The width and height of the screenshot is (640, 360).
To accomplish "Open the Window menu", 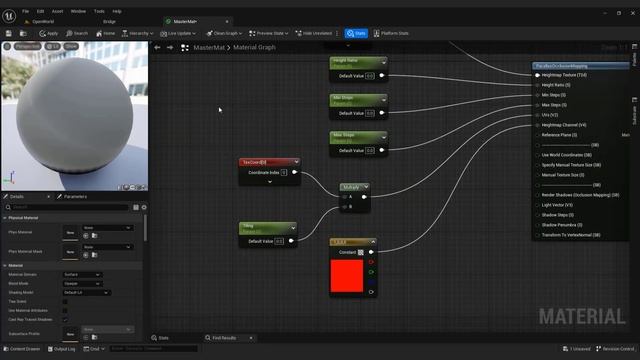I will point(78,11).
